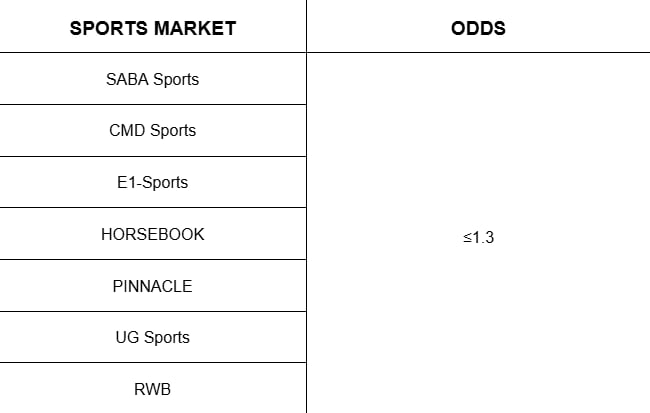Select the RWB market row

(153, 389)
